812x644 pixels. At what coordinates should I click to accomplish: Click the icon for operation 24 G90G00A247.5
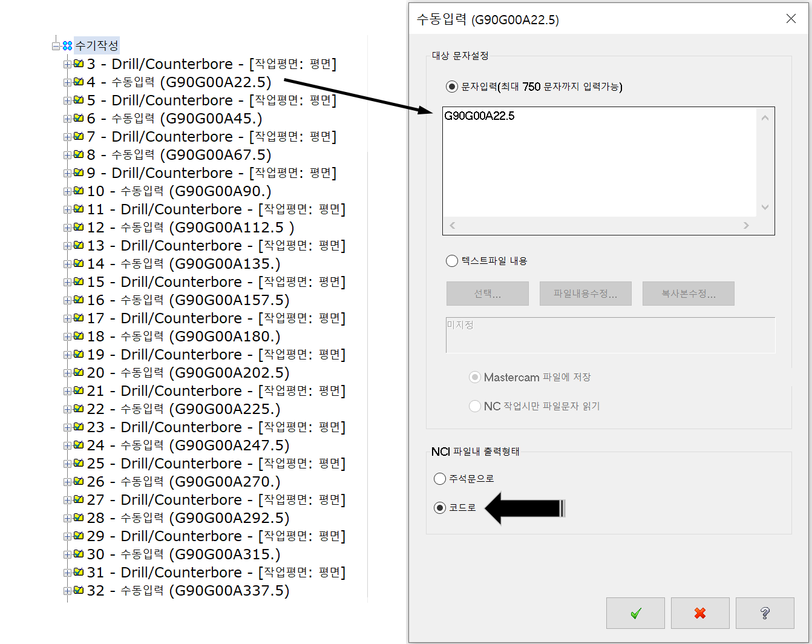(79, 445)
